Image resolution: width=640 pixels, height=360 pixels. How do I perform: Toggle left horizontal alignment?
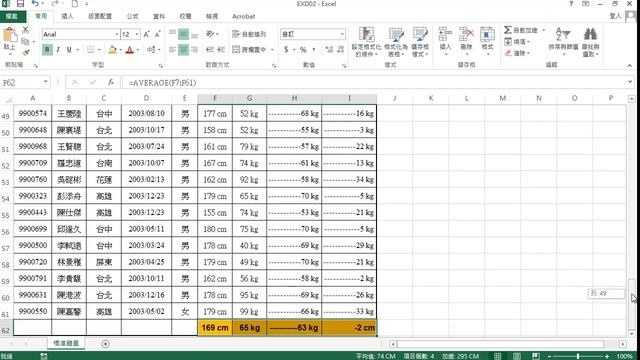pos(172,50)
